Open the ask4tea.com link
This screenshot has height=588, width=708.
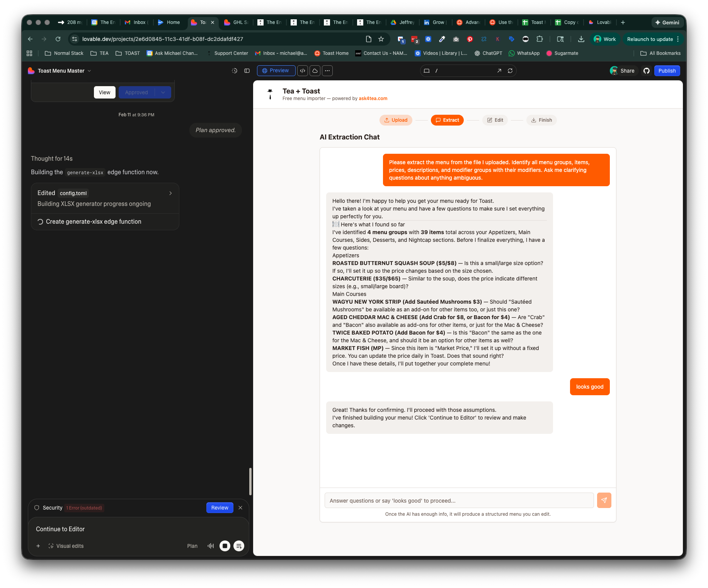(373, 99)
